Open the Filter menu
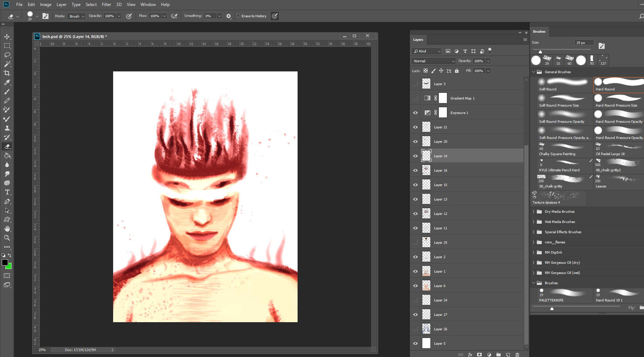 coord(106,4)
